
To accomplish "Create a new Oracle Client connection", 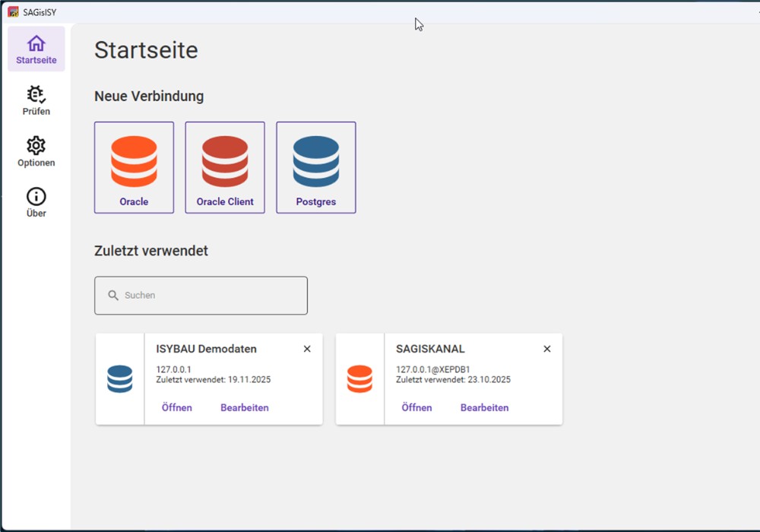I will (225, 166).
